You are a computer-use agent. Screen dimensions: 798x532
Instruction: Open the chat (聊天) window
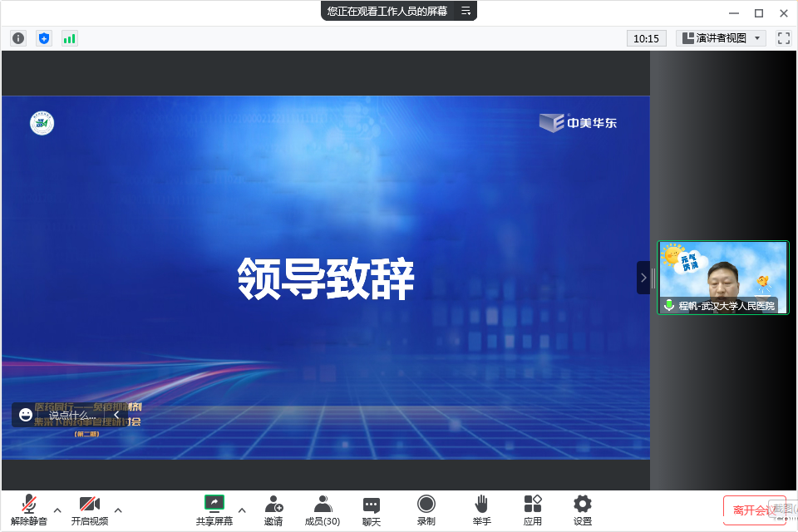(x=372, y=510)
